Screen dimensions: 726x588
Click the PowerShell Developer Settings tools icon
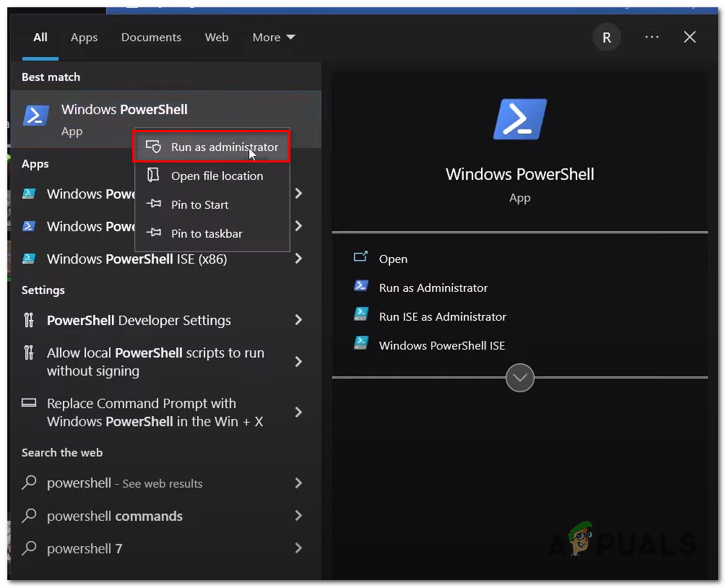coord(29,320)
